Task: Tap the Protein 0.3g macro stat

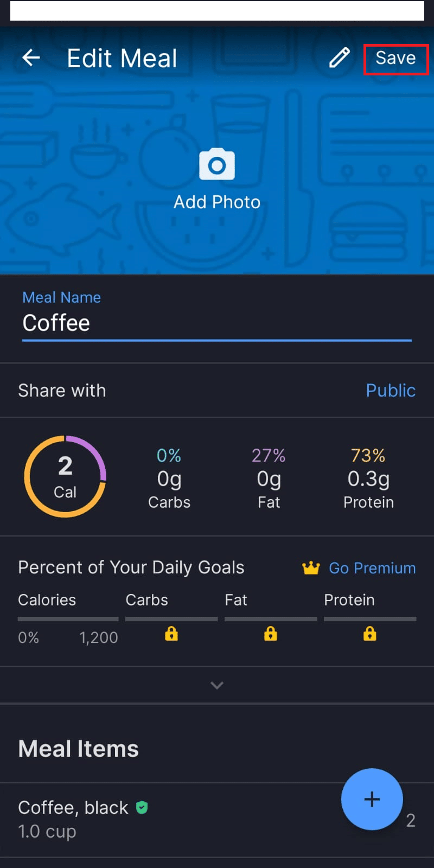Action: tap(368, 478)
